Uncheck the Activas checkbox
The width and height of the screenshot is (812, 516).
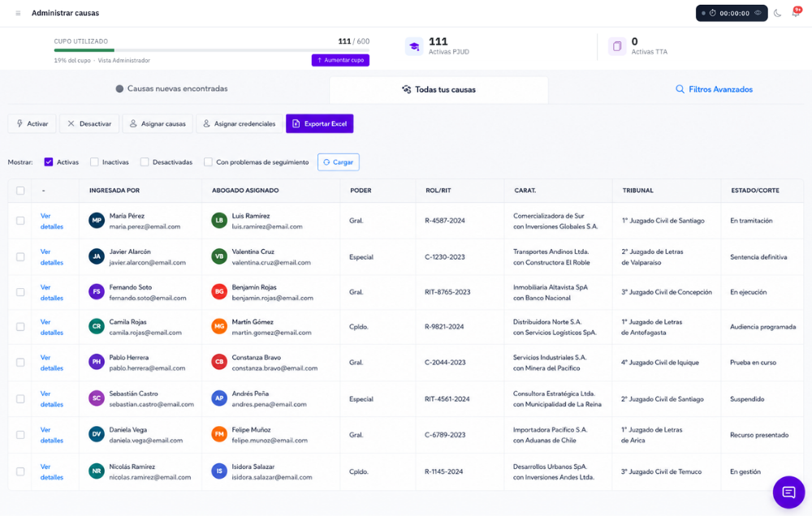49,162
